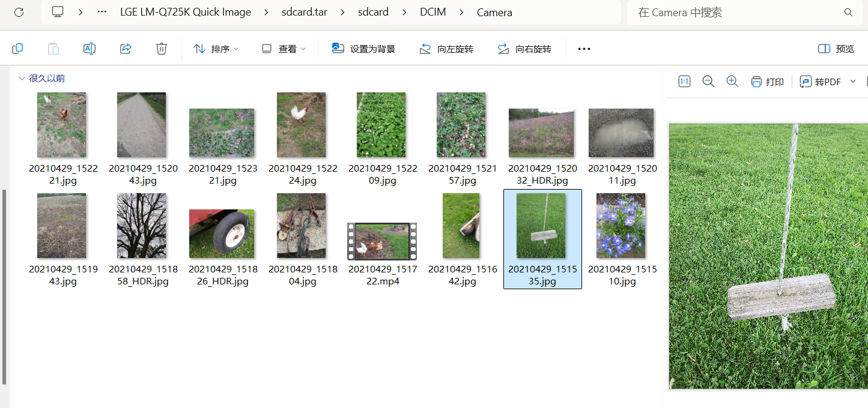Image resolution: width=868 pixels, height=408 pixels.
Task: Click the refresh icon near the address bar
Action: (19, 12)
